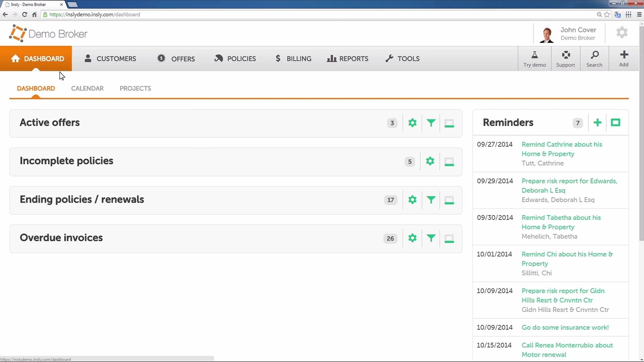Click the browser address bar
The width and height of the screenshot is (644, 362).
pyautogui.click(x=302, y=14)
